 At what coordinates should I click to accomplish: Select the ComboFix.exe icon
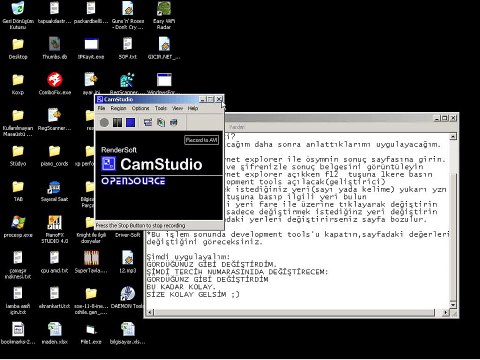click(x=55, y=80)
